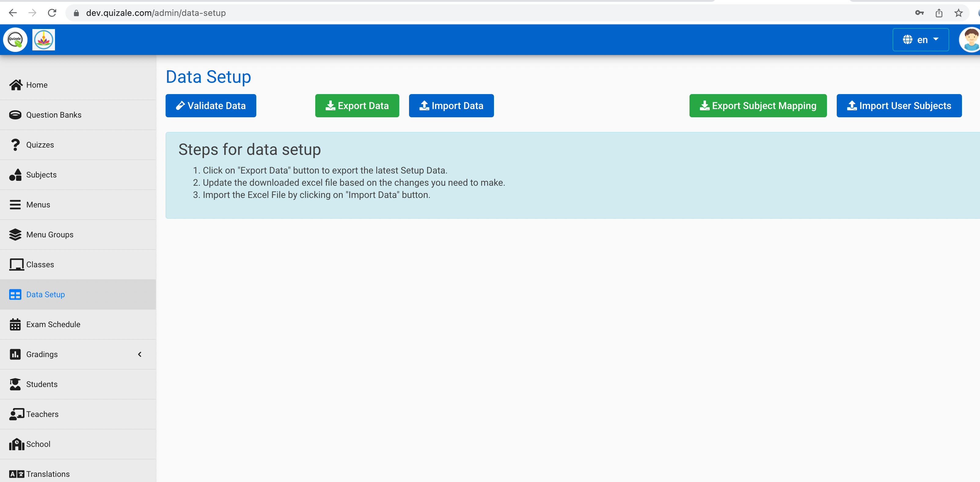Viewport: 980px width, 482px height.
Task: Click the Validate Data button
Action: (211, 106)
